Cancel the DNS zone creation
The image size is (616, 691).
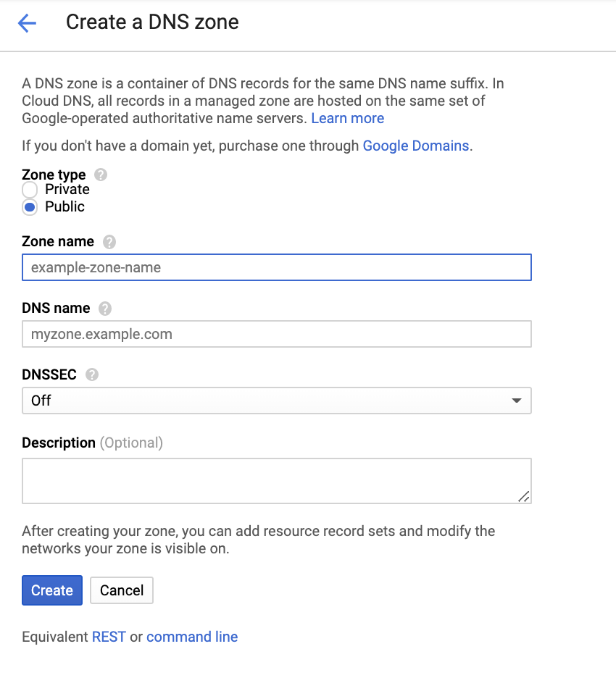[x=122, y=590]
